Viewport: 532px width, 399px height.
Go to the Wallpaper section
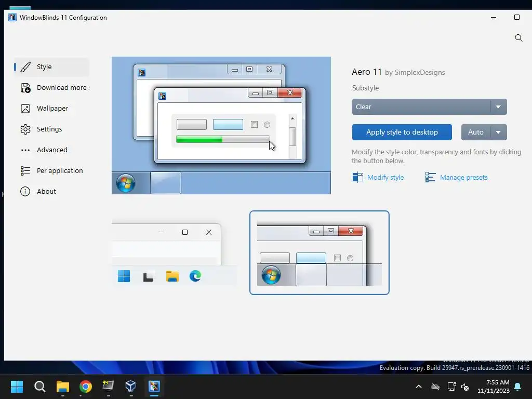[51, 108]
